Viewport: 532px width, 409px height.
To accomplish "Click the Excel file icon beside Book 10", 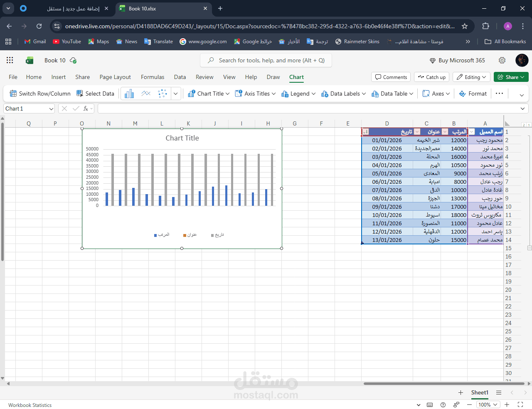I will (30, 60).
